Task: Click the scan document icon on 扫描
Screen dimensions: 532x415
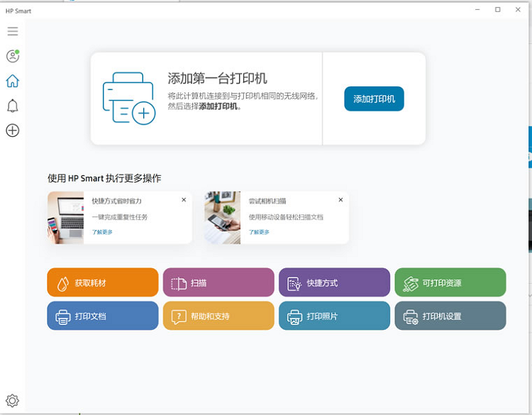Action: 179,284
